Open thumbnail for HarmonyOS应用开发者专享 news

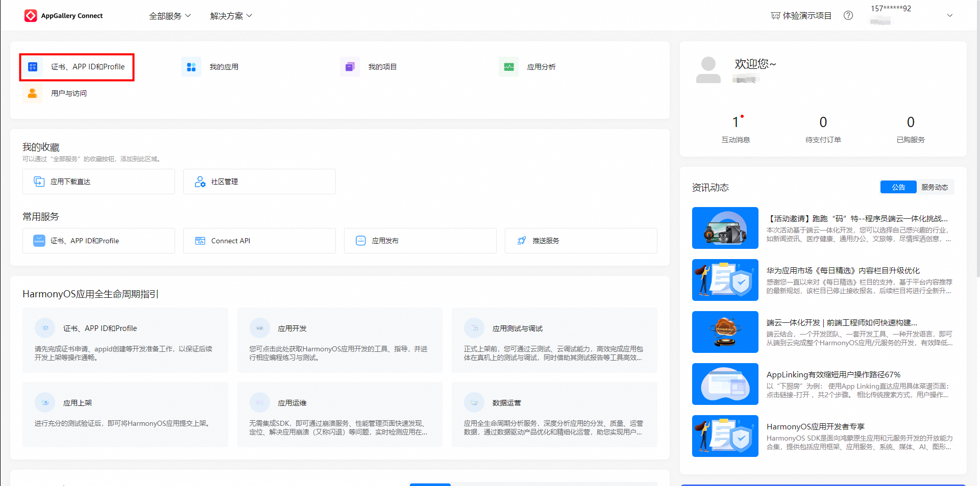(725, 436)
